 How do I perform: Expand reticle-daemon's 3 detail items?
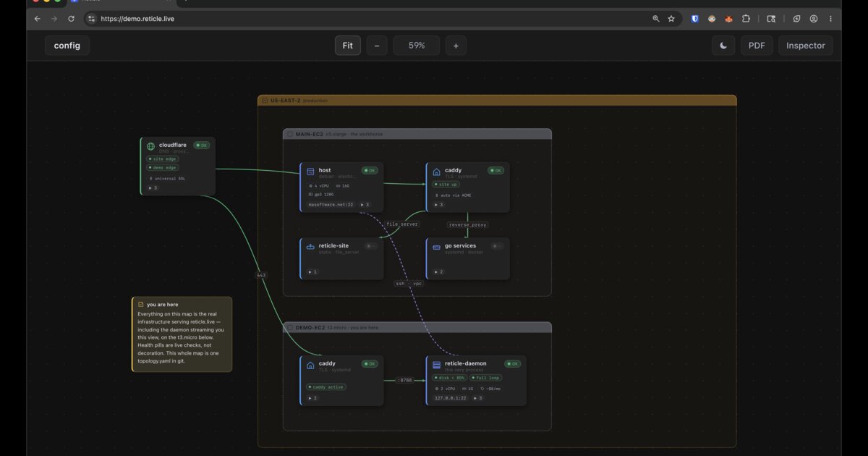(477, 397)
